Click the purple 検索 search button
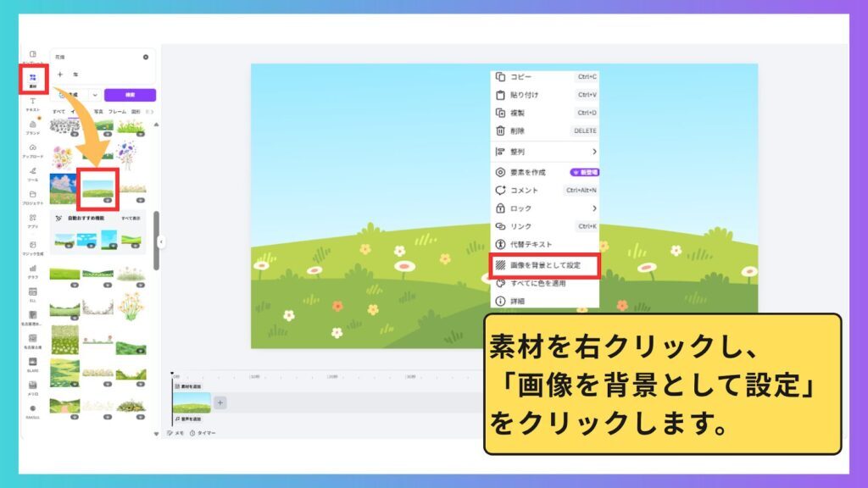The width and height of the screenshot is (868, 488). 130,95
